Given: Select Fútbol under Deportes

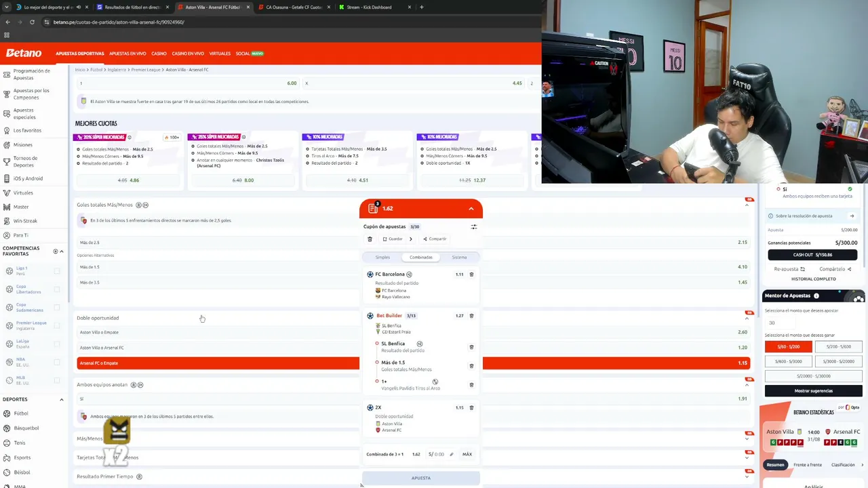Looking at the screenshot, I should (21, 413).
